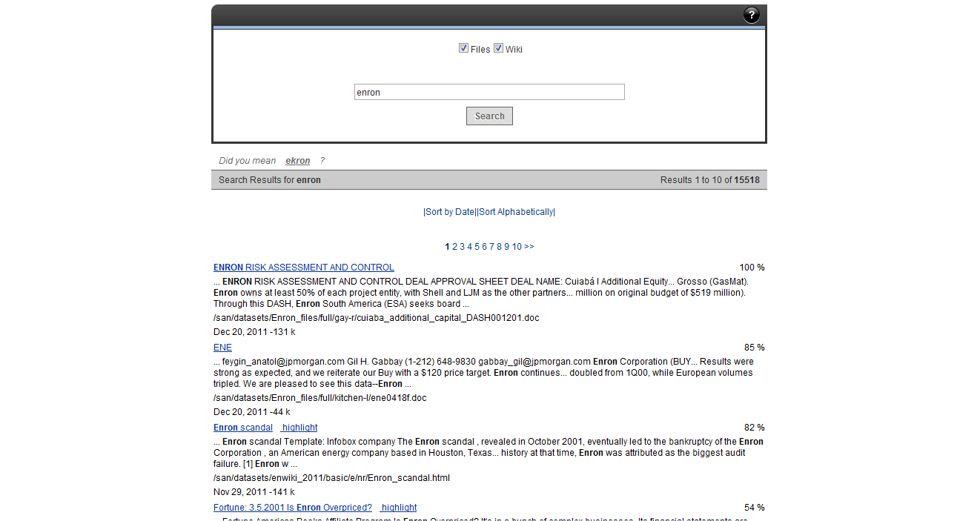This screenshot has width=980, height=521.
Task: Click the Nov 29, 2011 -141 k line
Action: pos(254,492)
